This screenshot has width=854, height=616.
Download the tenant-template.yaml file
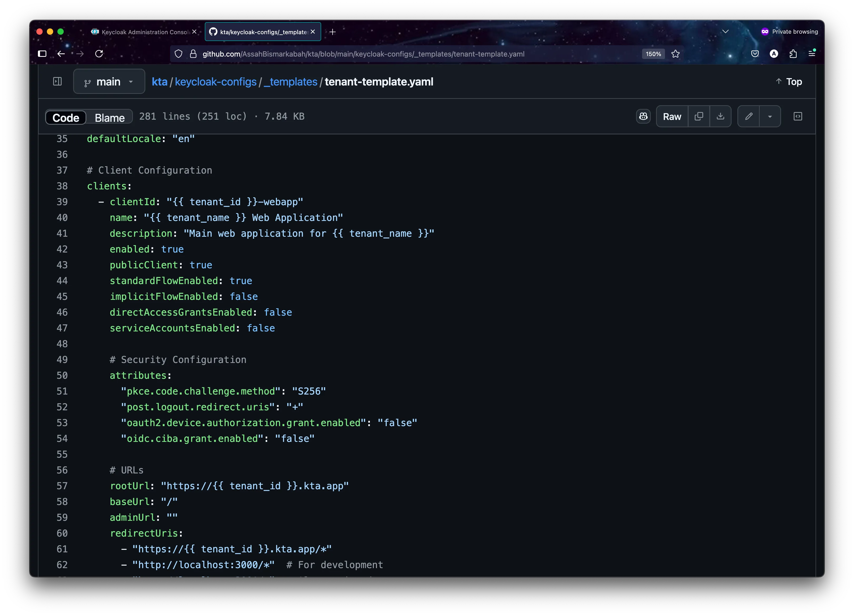(721, 116)
